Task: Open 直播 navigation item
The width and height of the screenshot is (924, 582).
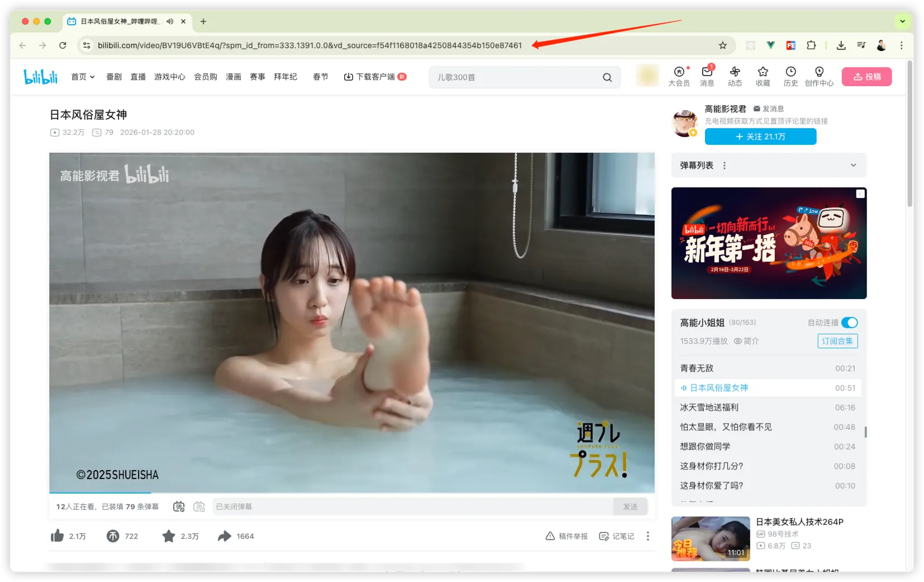Action: (x=138, y=77)
